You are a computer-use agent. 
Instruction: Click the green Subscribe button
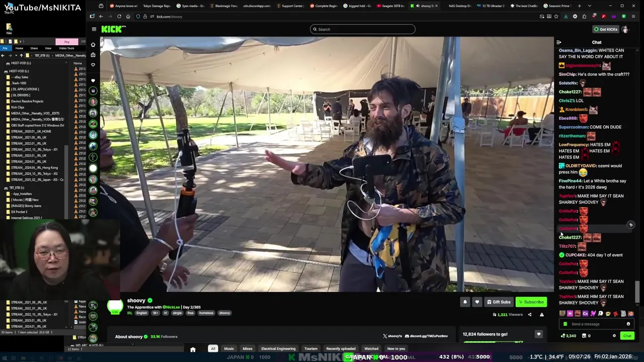tap(531, 302)
